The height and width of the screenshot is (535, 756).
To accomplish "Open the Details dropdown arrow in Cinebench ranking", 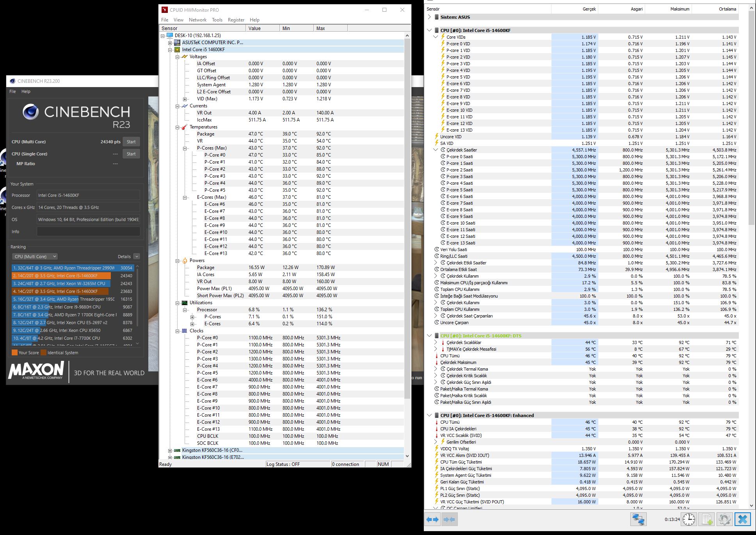I will (x=137, y=257).
